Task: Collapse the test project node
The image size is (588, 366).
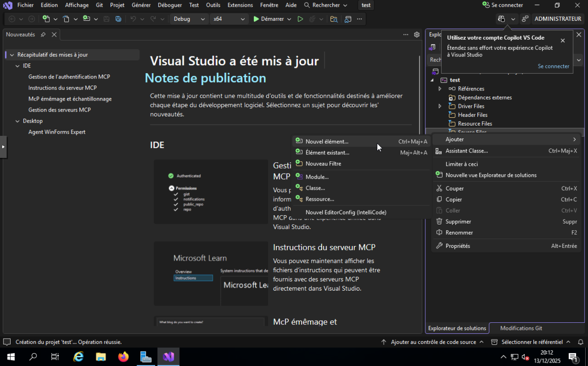Action: (432, 80)
